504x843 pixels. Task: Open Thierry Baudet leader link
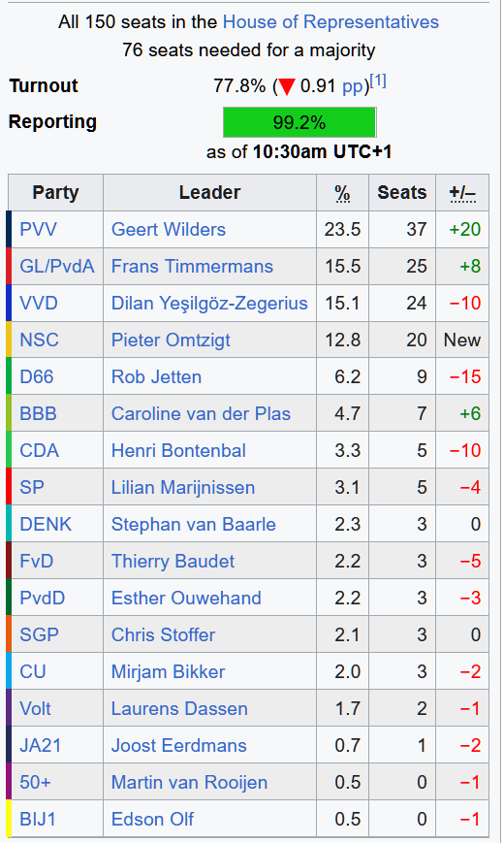pyautogui.click(x=173, y=562)
